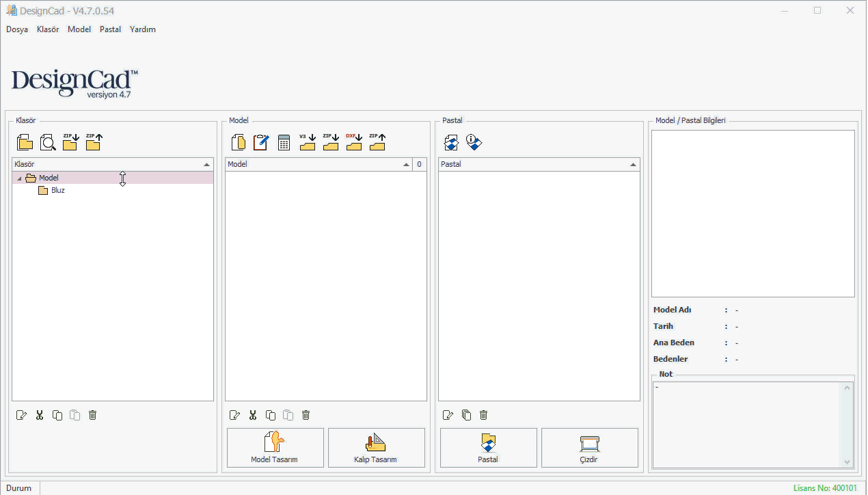Select the Bluz folder in tree
The image size is (868, 495).
click(57, 191)
